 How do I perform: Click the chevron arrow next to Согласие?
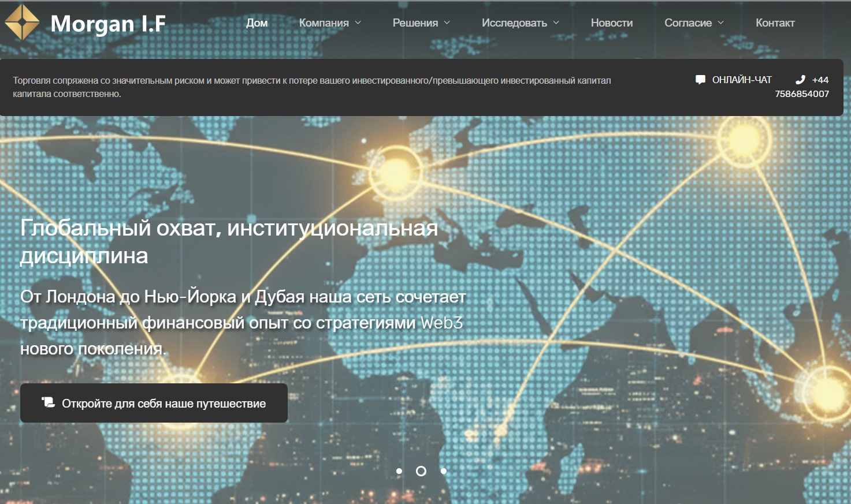pyautogui.click(x=720, y=23)
